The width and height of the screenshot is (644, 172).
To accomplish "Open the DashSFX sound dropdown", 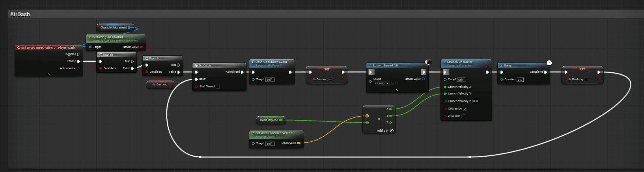I will 382,83.
